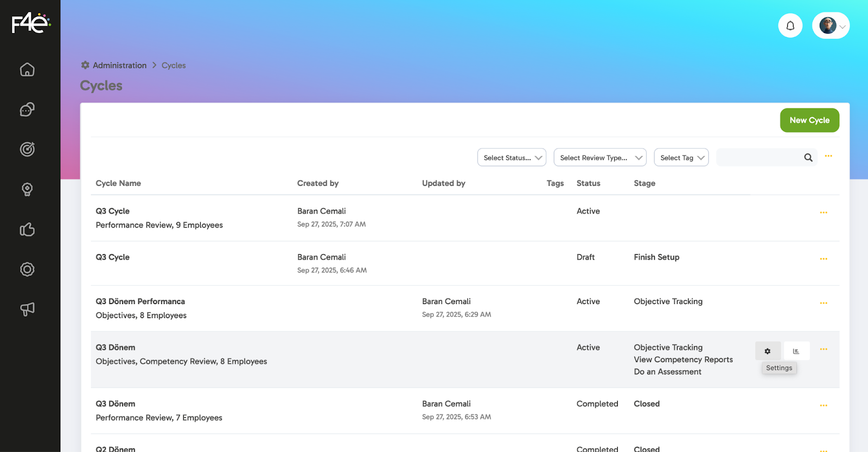
Task: Click the notification bell icon
Action: 790,25
